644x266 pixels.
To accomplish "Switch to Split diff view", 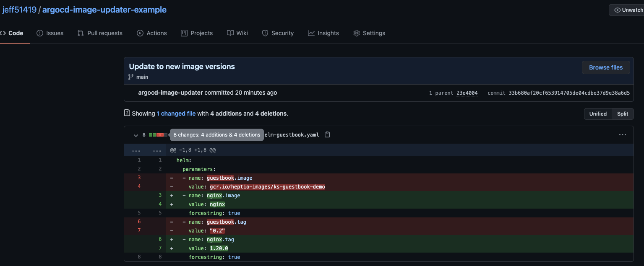I will click(623, 114).
